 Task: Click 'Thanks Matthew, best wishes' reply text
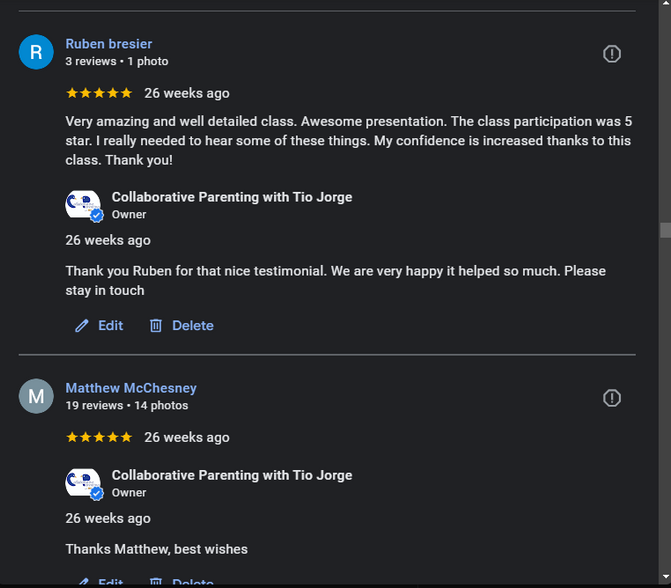(x=157, y=549)
